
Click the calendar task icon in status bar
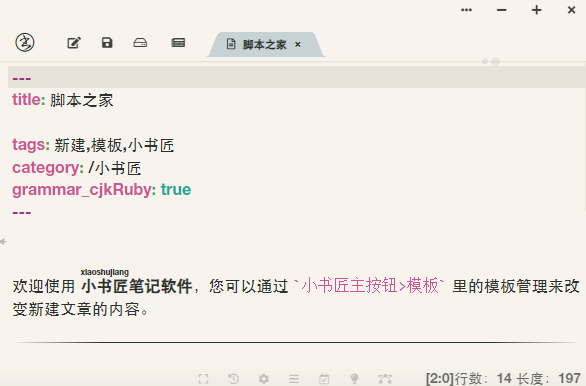(324, 379)
